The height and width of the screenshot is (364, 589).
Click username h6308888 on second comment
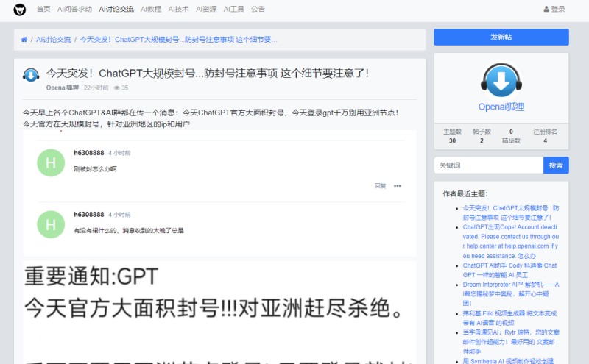pyautogui.click(x=88, y=214)
